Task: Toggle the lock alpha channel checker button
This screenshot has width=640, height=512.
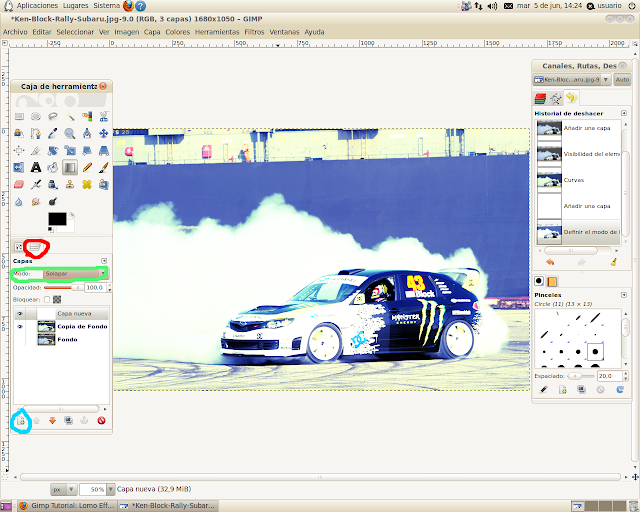Action: [57, 299]
